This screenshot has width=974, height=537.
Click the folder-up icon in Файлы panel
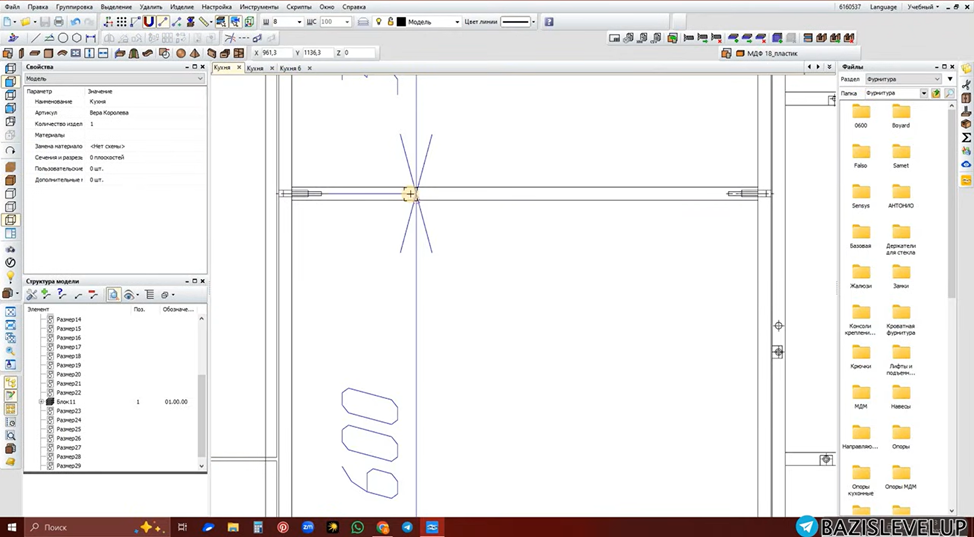coord(936,93)
